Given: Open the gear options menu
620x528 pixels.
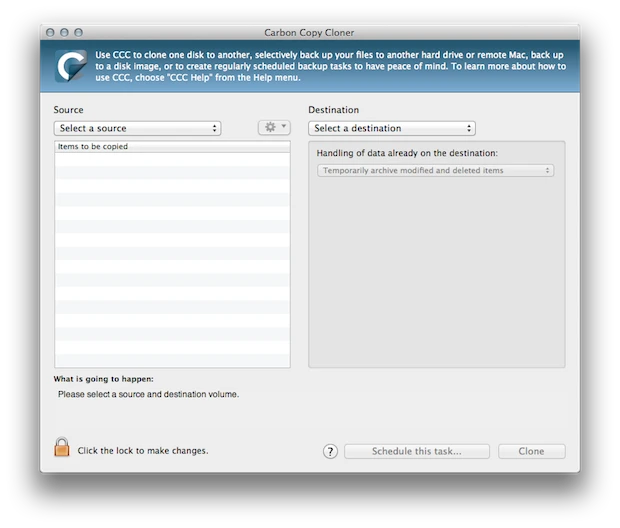Looking at the screenshot, I should pyautogui.click(x=274, y=128).
